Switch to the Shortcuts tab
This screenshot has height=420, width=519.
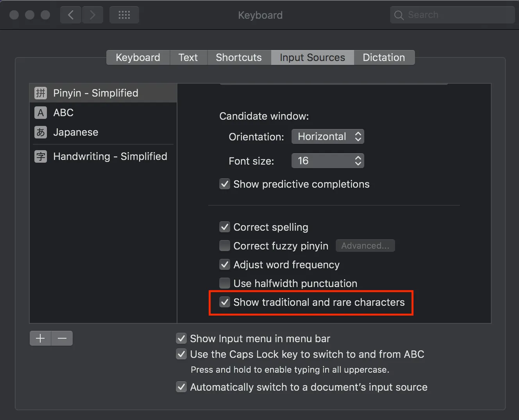(x=238, y=57)
